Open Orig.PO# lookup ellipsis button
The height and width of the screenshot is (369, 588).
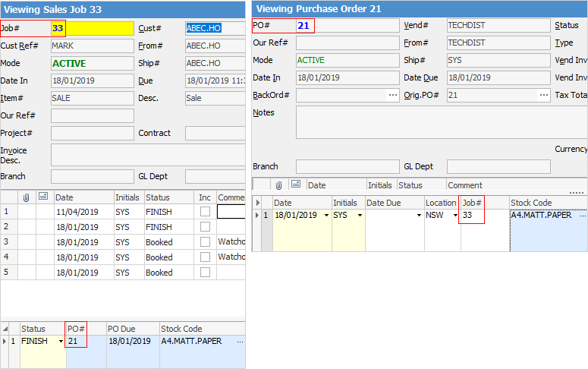coord(544,95)
